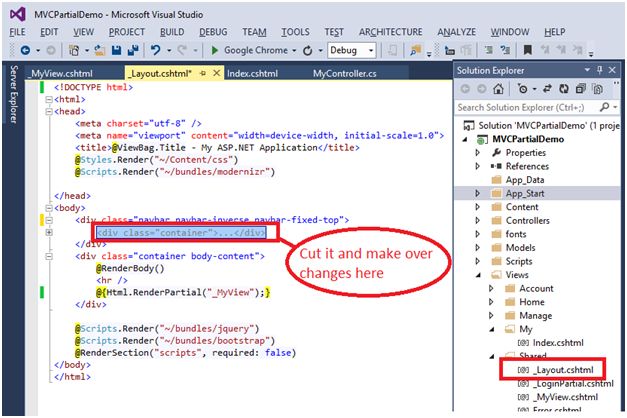
Task: Select the Models folder
Action: pos(520,248)
